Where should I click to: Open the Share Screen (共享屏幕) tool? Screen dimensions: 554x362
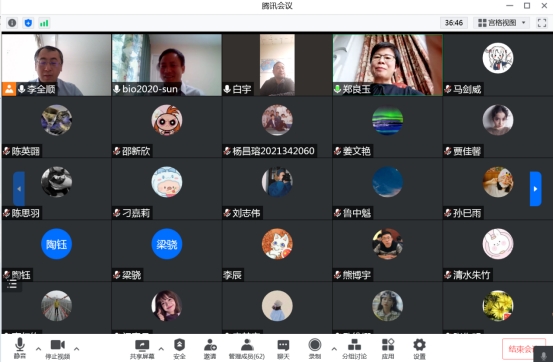click(142, 349)
